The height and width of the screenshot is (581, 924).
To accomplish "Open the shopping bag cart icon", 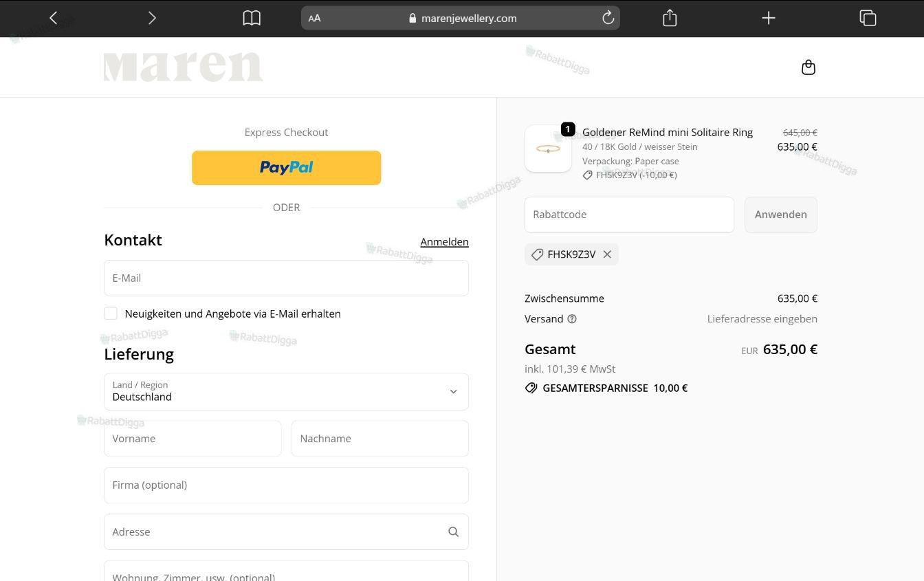I will pyautogui.click(x=808, y=67).
